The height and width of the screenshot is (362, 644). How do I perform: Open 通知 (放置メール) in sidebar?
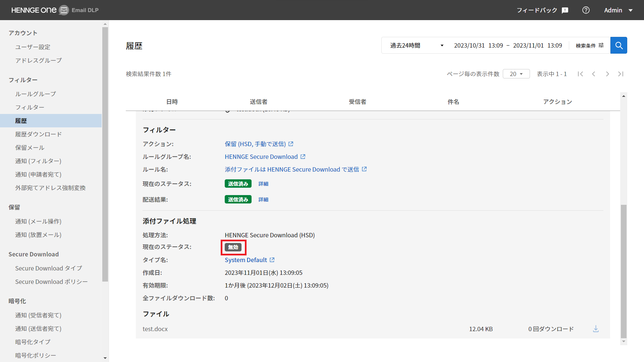[38, 235]
